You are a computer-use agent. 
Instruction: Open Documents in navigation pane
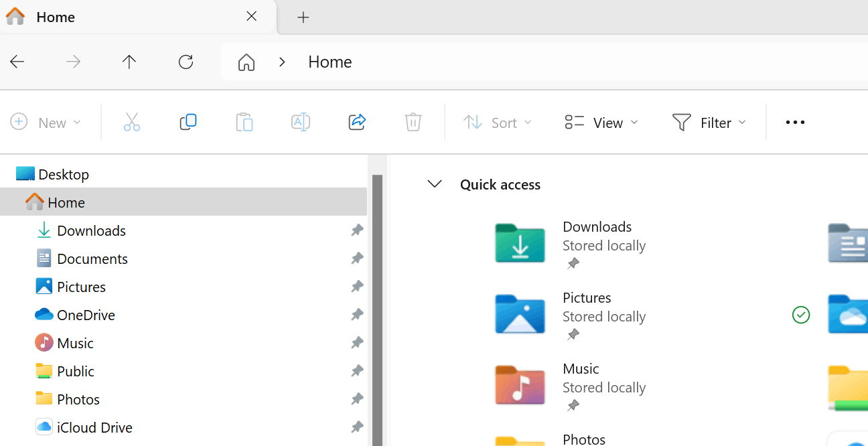click(x=92, y=258)
